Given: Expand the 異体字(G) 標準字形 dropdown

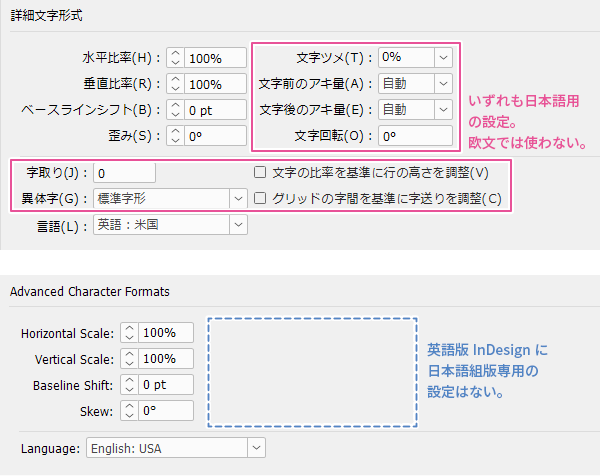Looking at the screenshot, I should (237, 198).
